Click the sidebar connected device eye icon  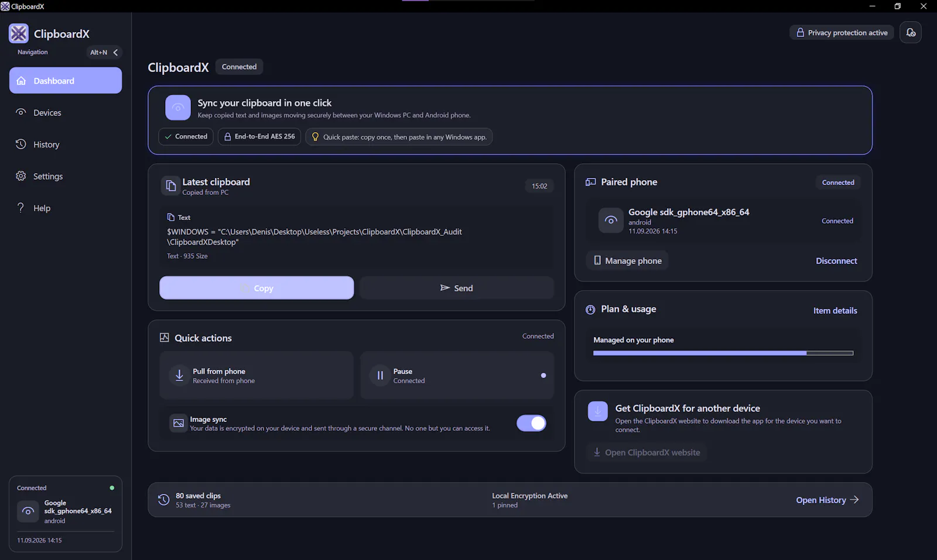pos(28,511)
